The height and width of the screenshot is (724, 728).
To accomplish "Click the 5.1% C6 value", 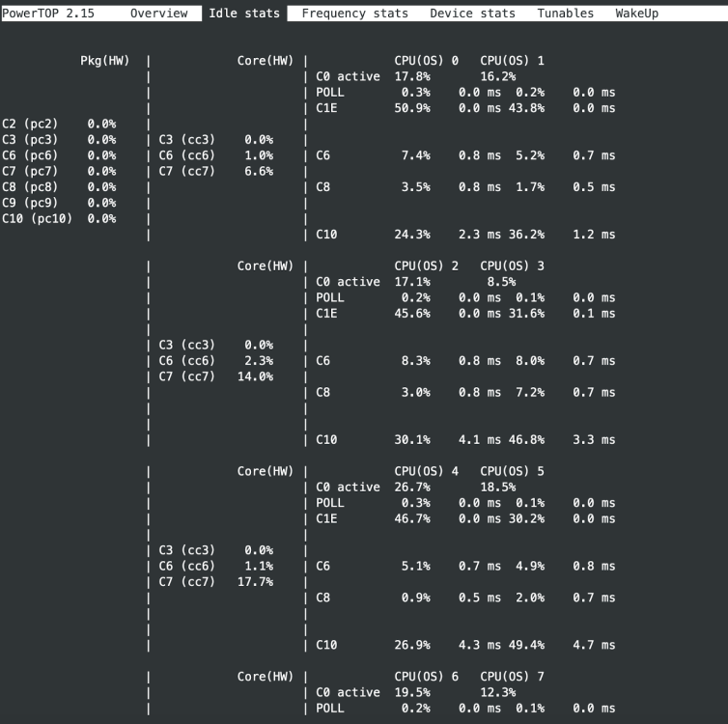I will point(415,566).
